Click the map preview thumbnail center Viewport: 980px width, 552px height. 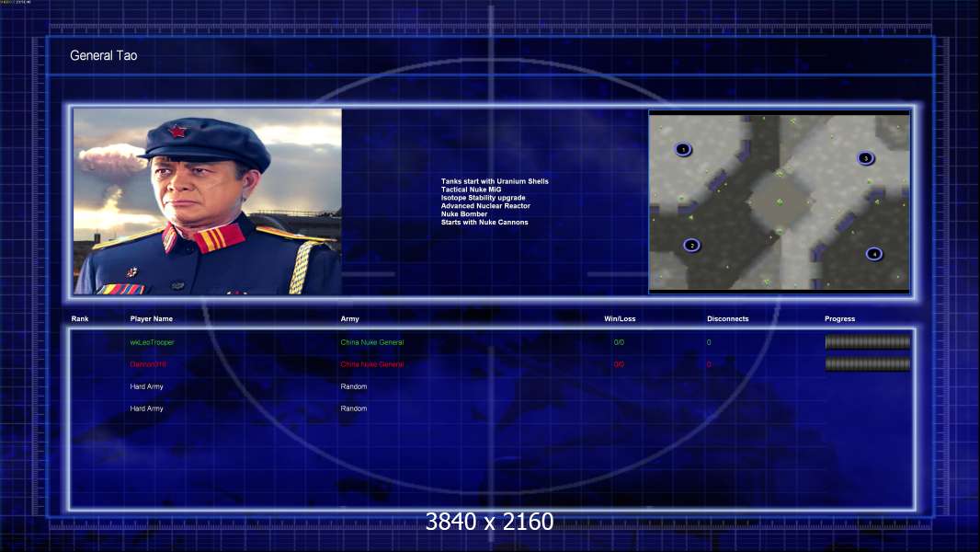tap(779, 201)
